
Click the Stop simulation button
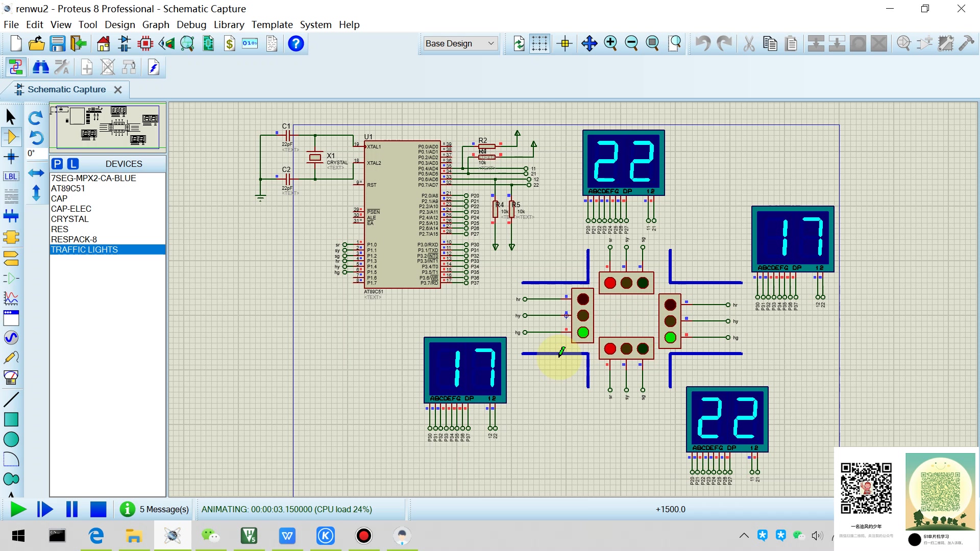click(x=99, y=509)
